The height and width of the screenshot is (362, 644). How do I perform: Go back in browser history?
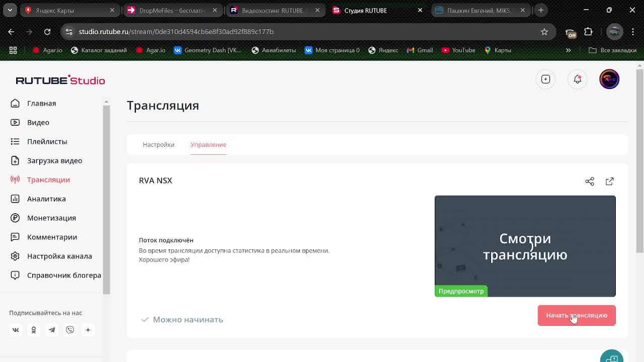pyautogui.click(x=11, y=32)
